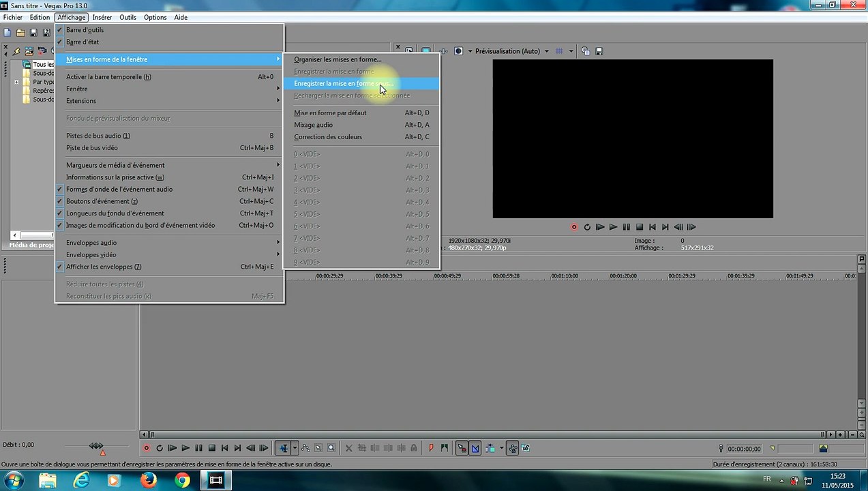This screenshot has height=491, width=868.
Task: Toggle Formes d'onde de l'événement audio
Action: coord(169,190)
